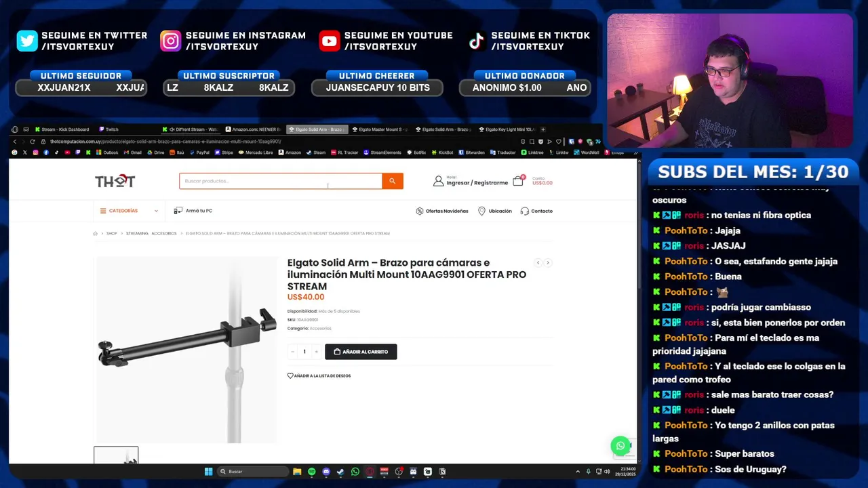Open the Opera GX taskbar icon
868x488 pixels.
point(370,472)
